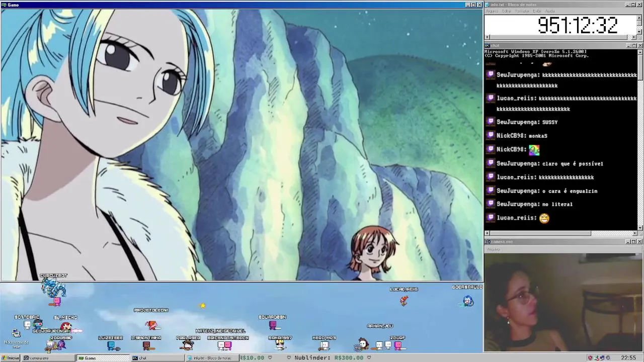Screen dimensions: 644x362
Task: Click 'no literal' chat message
Action: coord(557,204)
